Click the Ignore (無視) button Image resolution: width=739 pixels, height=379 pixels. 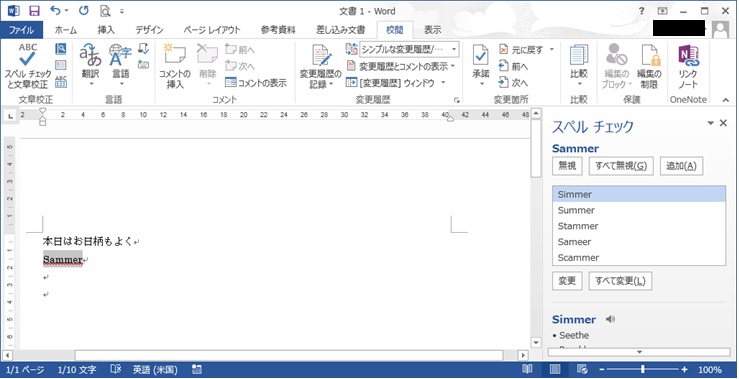pyautogui.click(x=567, y=166)
